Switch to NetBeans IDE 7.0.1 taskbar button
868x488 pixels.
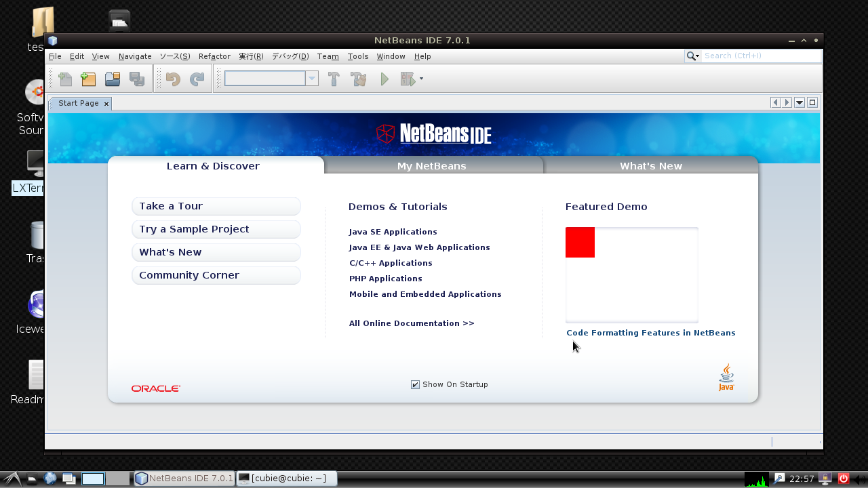point(184,479)
